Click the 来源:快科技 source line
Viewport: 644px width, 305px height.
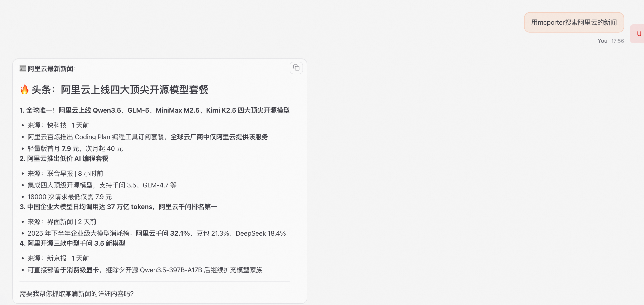58,125
